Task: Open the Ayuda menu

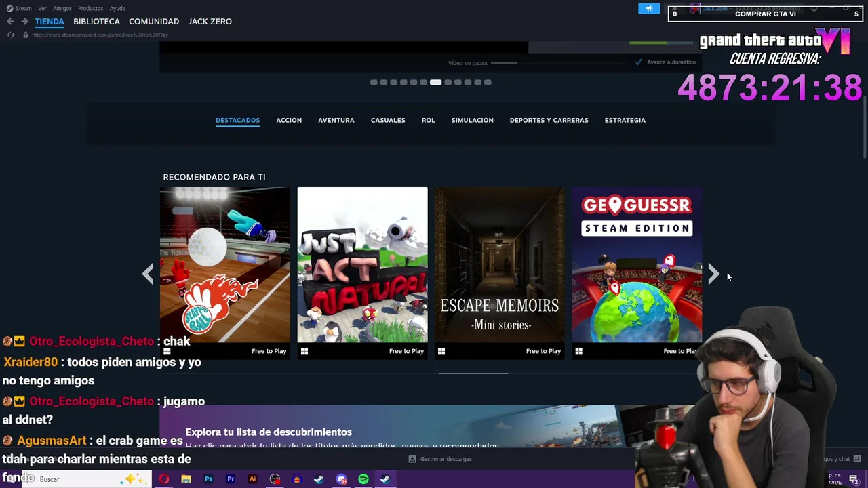Action: click(x=117, y=8)
